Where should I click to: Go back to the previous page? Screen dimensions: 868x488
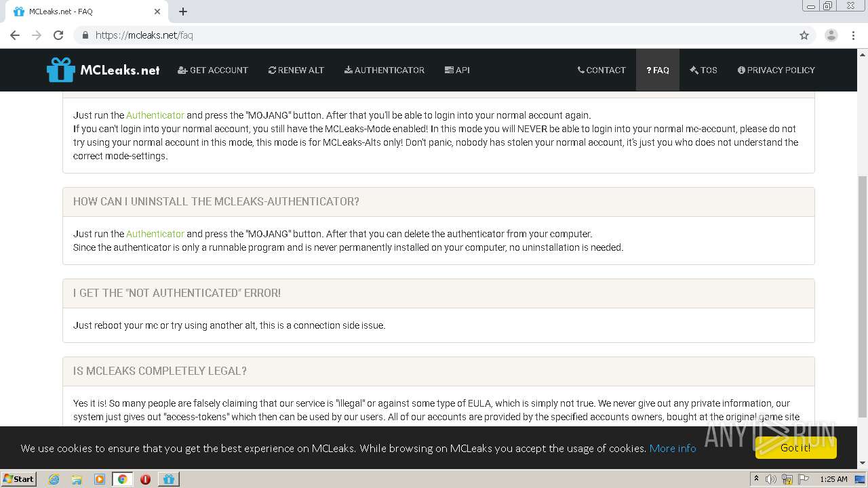tap(15, 35)
